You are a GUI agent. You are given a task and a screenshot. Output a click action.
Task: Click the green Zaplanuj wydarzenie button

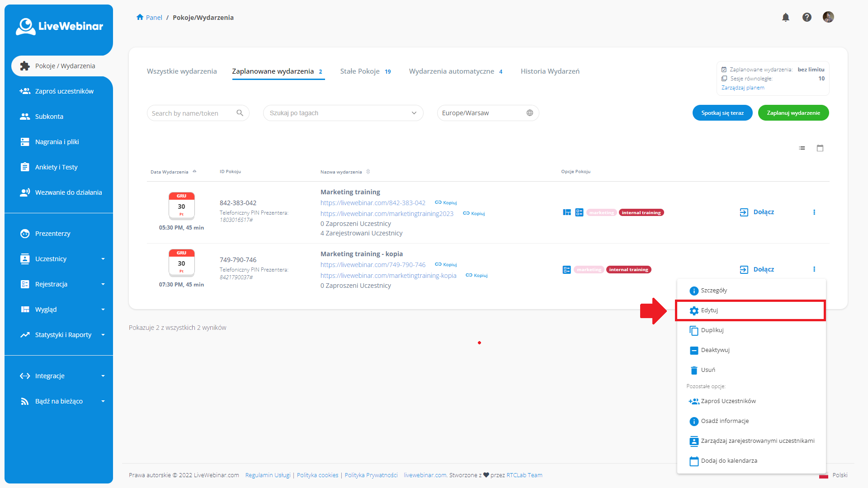tap(793, 113)
